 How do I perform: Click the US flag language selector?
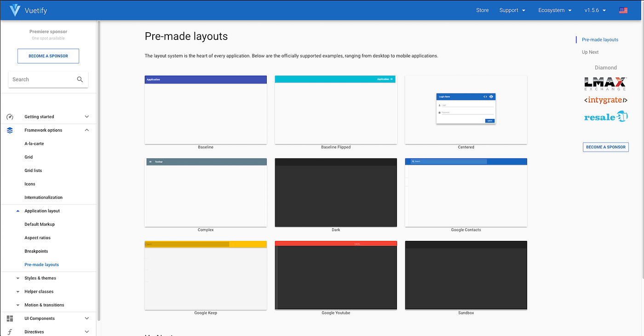click(x=623, y=10)
